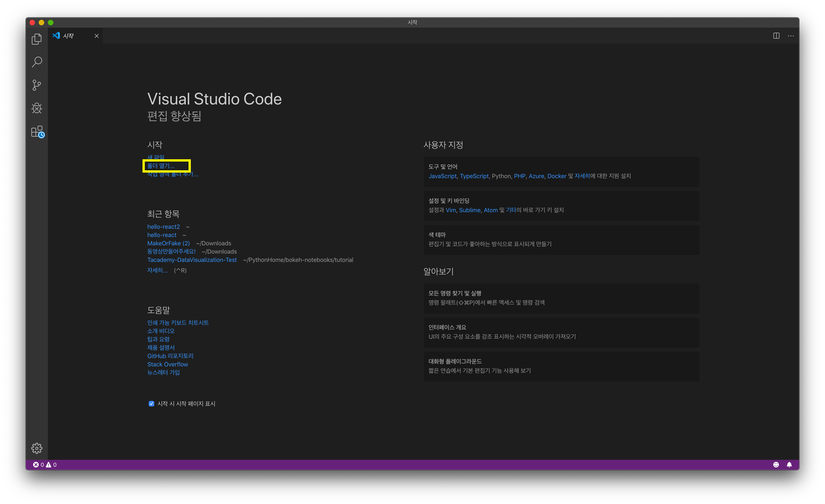
Task: Open 소개 비디오 link
Action: point(161,331)
